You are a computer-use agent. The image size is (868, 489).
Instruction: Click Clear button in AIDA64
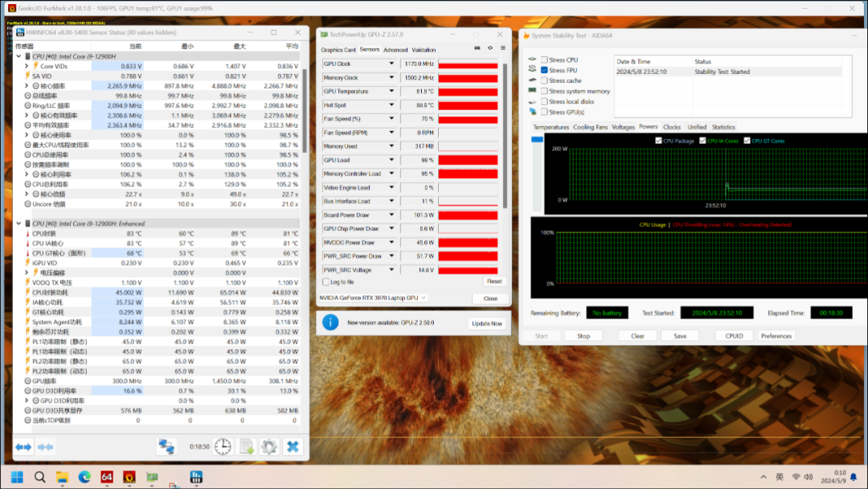click(637, 336)
